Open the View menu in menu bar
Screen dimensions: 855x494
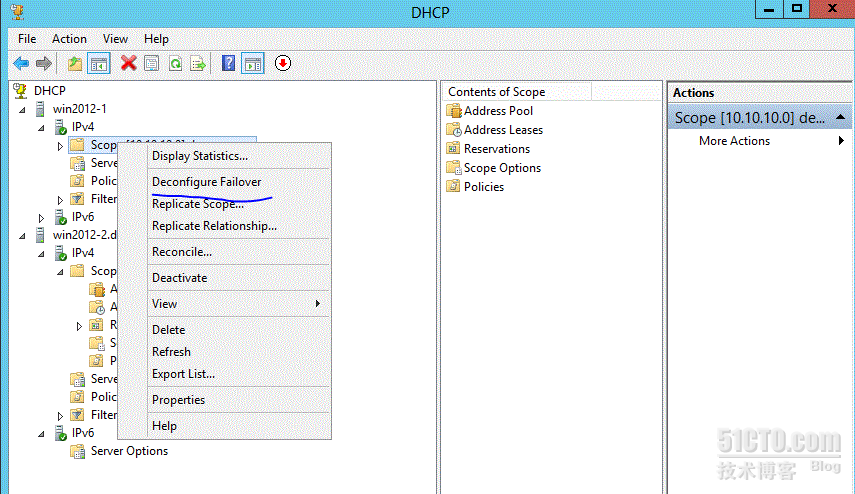click(x=115, y=39)
